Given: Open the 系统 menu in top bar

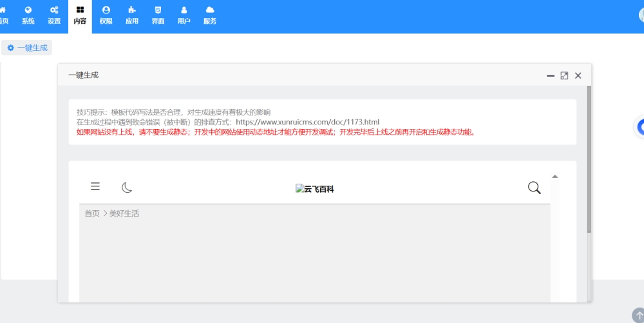Looking at the screenshot, I should [x=28, y=15].
